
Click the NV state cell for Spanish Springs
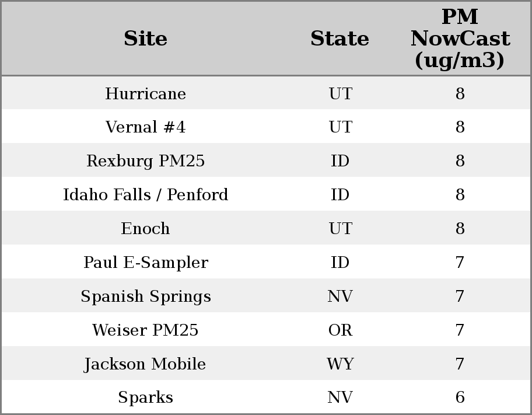click(340, 297)
